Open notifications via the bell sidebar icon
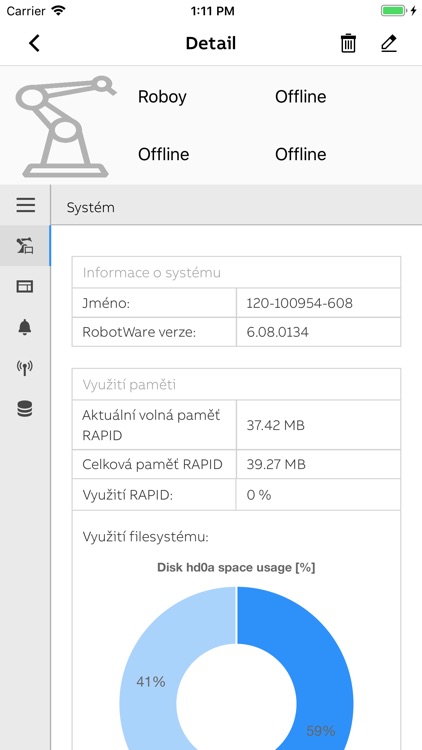Image resolution: width=422 pixels, height=750 pixels. [25, 327]
